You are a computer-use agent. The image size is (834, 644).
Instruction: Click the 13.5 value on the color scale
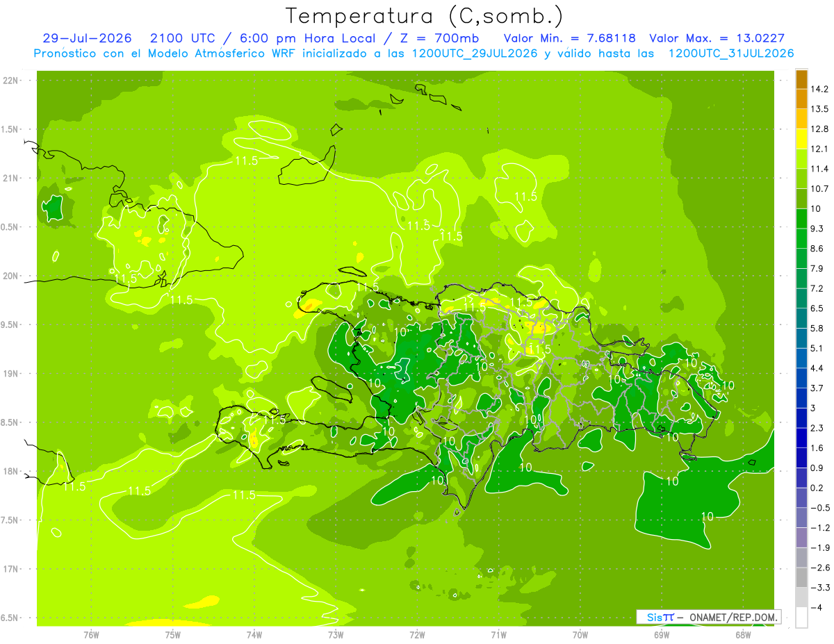click(819, 109)
